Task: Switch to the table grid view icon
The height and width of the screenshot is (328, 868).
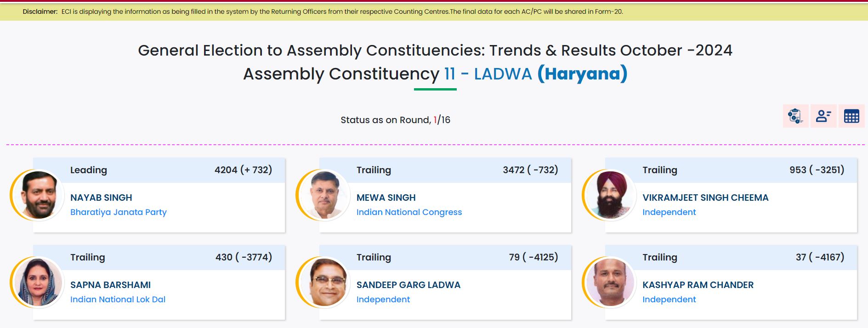Action: (x=851, y=116)
